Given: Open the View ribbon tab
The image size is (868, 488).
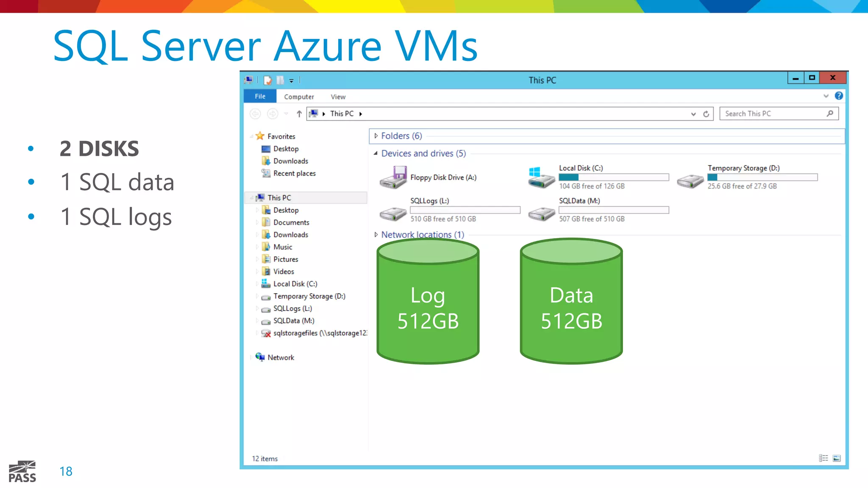Looking at the screenshot, I should click(338, 97).
